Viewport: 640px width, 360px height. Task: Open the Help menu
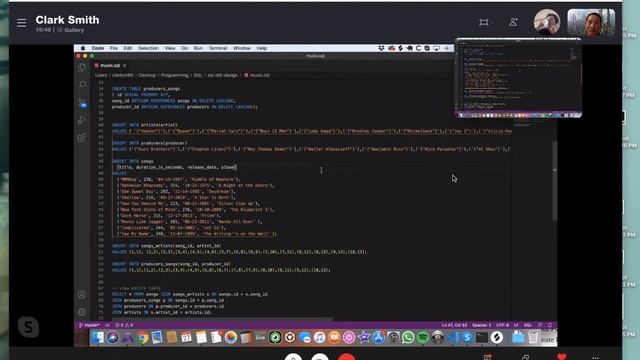(262, 48)
